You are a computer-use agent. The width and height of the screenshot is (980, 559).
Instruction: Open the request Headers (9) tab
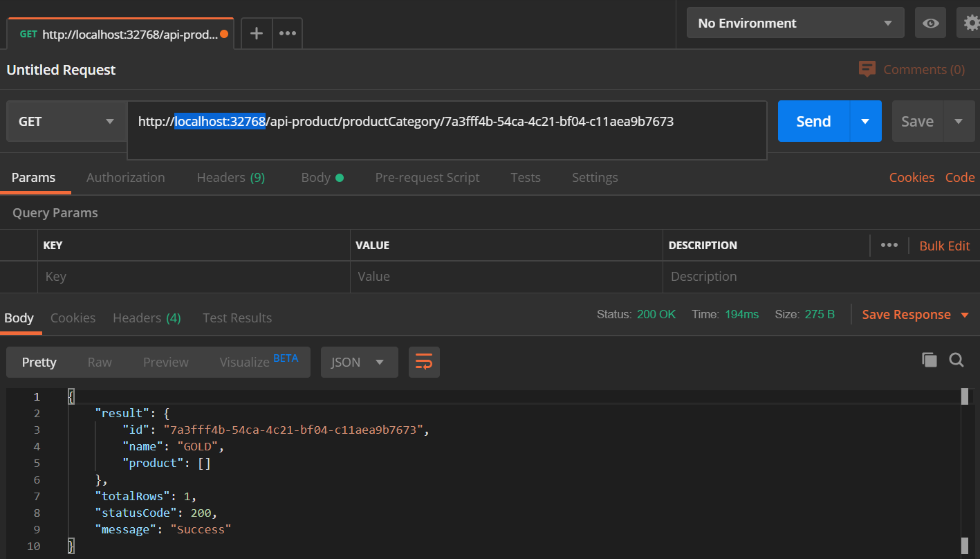(231, 178)
